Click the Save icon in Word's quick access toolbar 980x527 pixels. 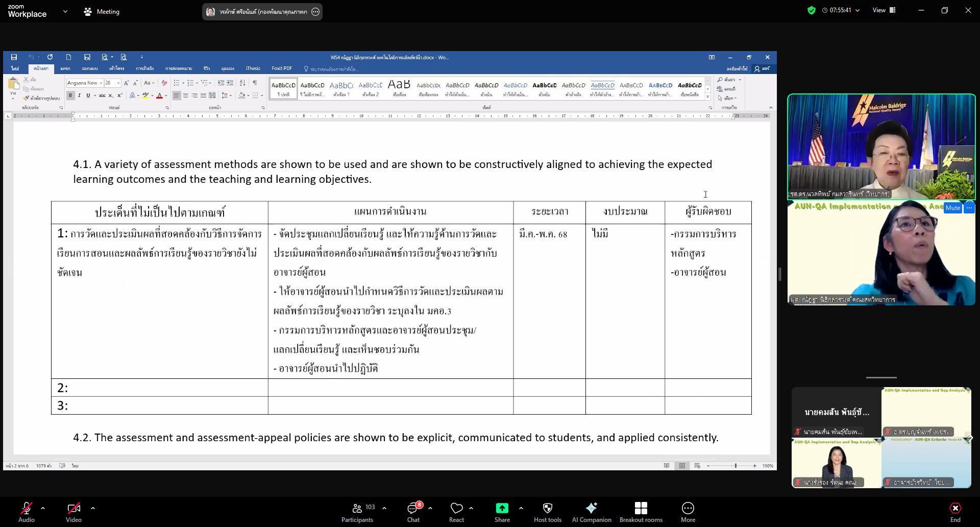tap(14, 57)
